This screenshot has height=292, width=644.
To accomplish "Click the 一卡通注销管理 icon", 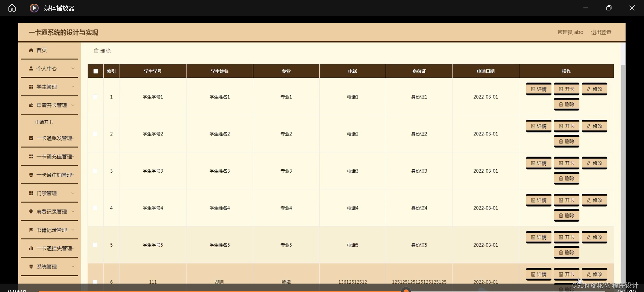I will [31, 175].
